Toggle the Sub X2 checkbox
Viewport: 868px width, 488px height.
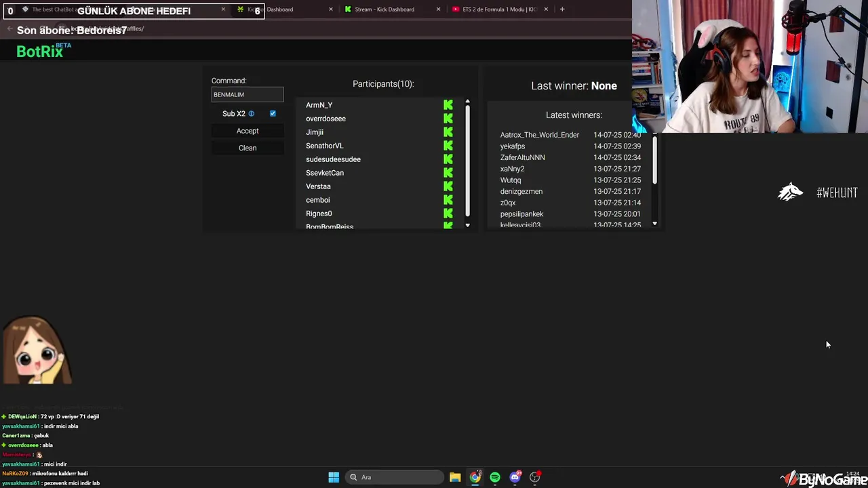point(273,114)
